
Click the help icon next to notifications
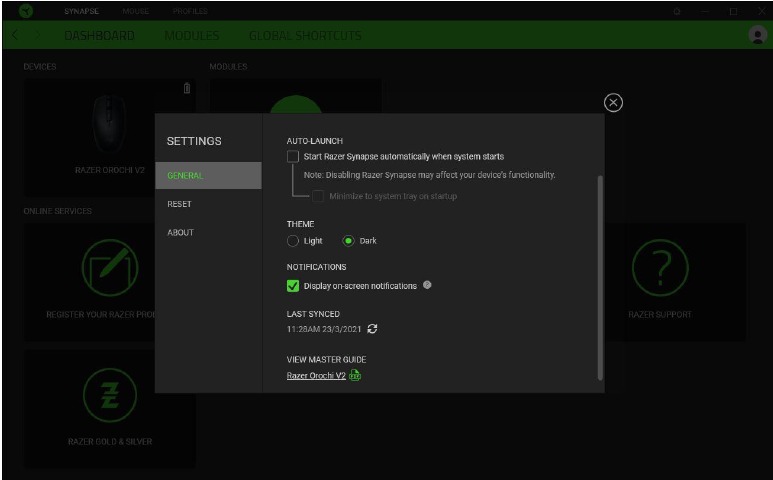427,285
